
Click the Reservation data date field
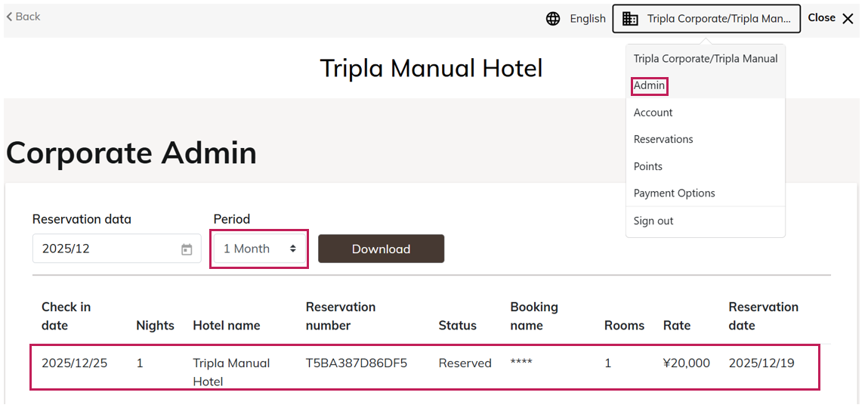[x=106, y=249]
